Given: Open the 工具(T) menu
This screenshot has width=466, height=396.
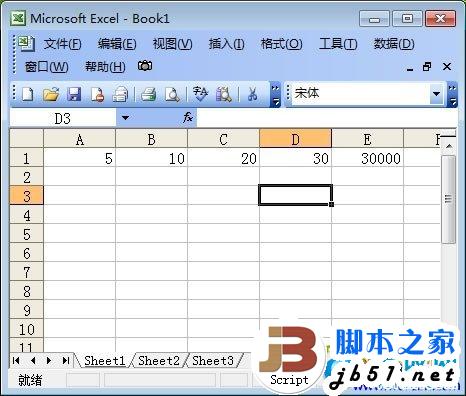Looking at the screenshot, I should pyautogui.click(x=338, y=44).
